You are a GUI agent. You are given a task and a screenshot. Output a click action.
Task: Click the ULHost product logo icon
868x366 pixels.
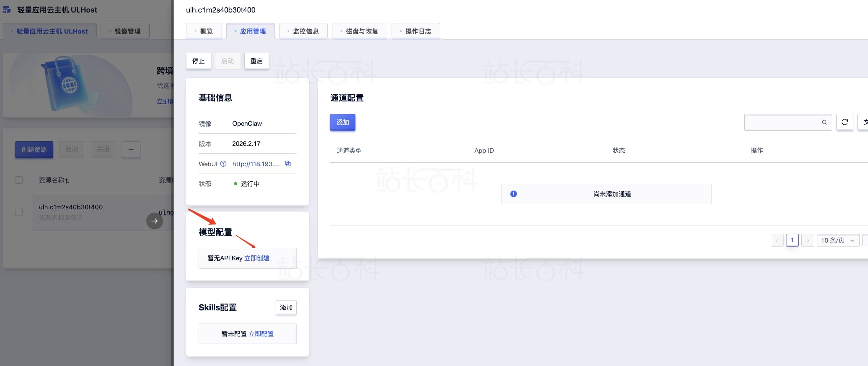point(7,10)
